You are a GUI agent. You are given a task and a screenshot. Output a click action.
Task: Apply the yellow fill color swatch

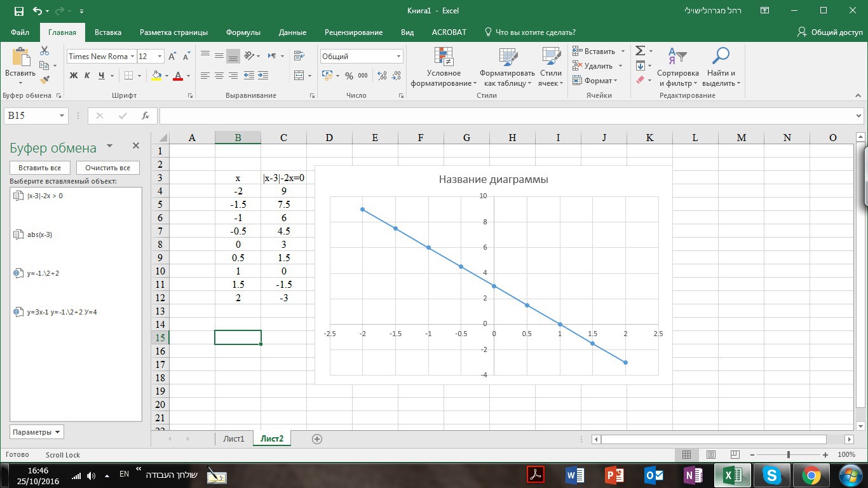(156, 76)
